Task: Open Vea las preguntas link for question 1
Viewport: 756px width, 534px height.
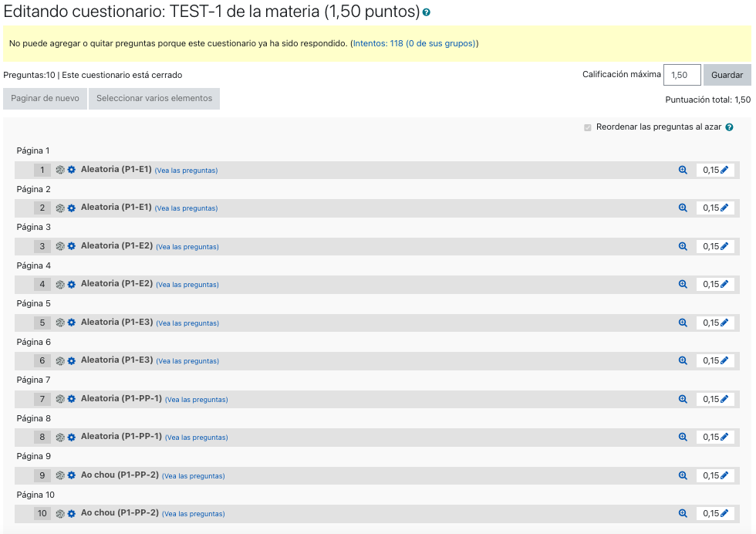Action: click(x=186, y=171)
